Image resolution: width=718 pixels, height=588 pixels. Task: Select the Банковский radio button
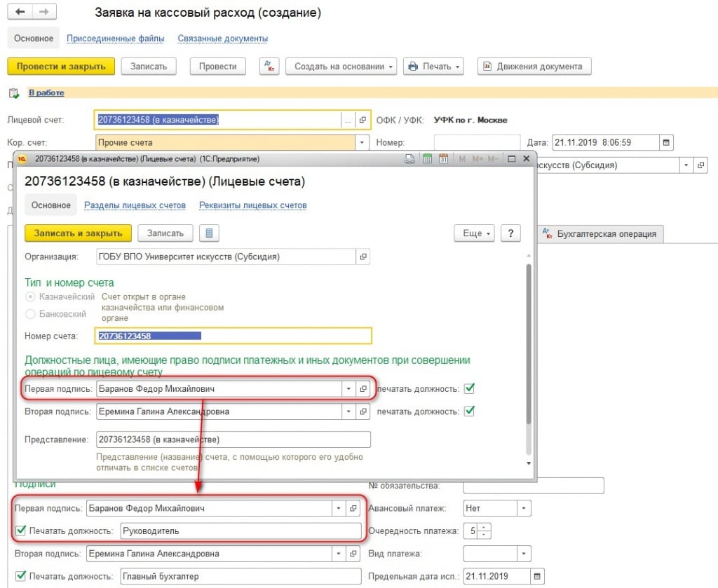tap(30, 314)
